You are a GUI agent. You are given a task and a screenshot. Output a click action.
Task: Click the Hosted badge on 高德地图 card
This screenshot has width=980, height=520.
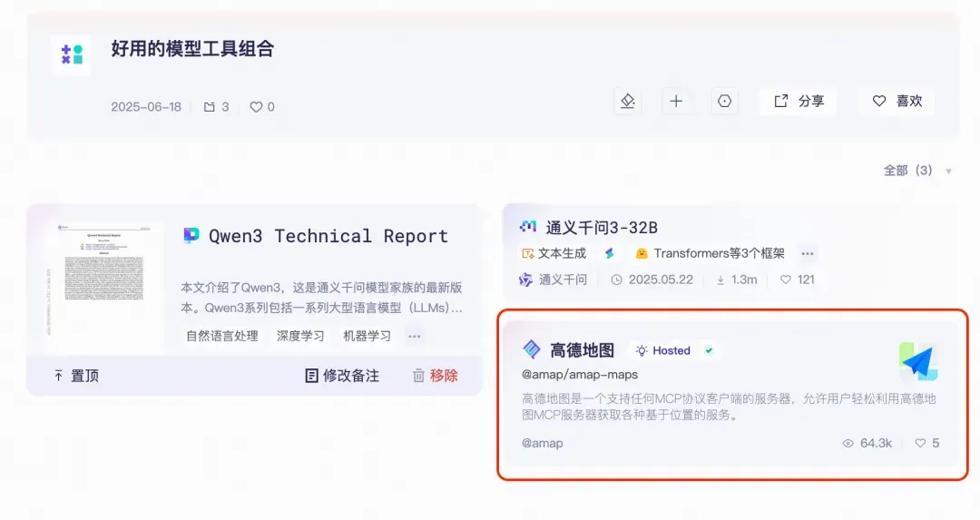(x=663, y=350)
